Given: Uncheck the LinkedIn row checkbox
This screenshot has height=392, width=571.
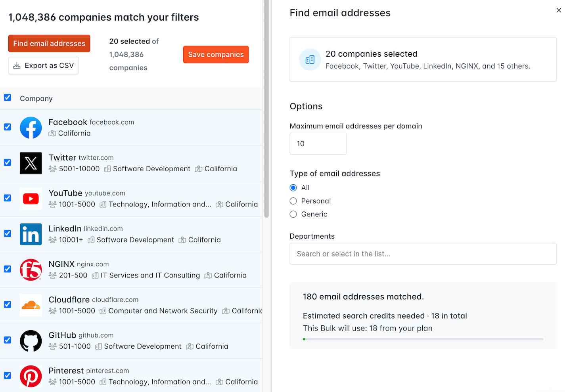Looking at the screenshot, I should tap(8, 233).
